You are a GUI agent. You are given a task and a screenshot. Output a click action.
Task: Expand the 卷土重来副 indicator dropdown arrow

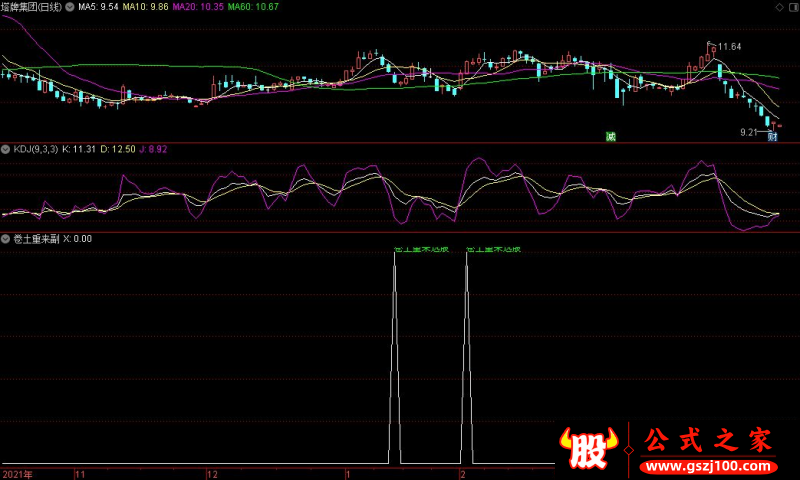(6, 239)
